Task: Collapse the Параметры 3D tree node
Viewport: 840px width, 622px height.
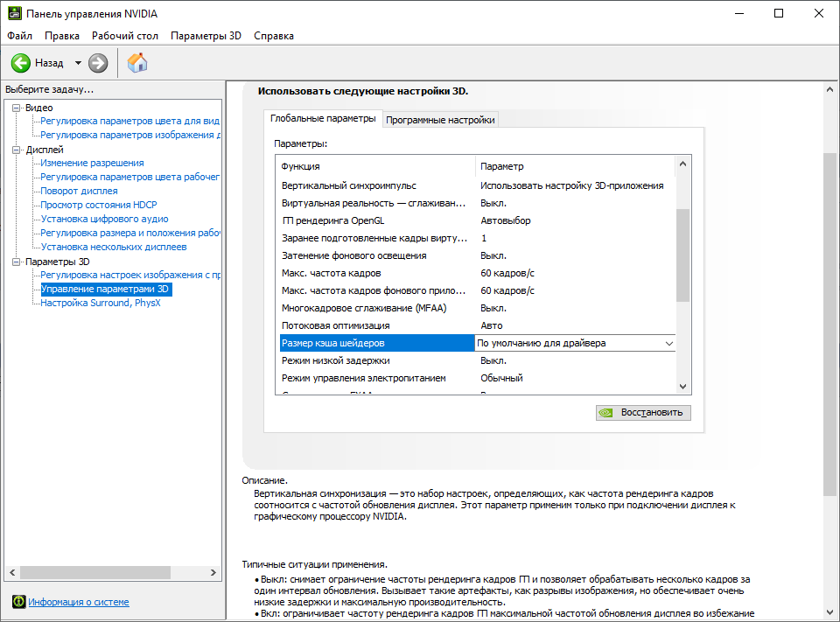Action: coord(16,262)
